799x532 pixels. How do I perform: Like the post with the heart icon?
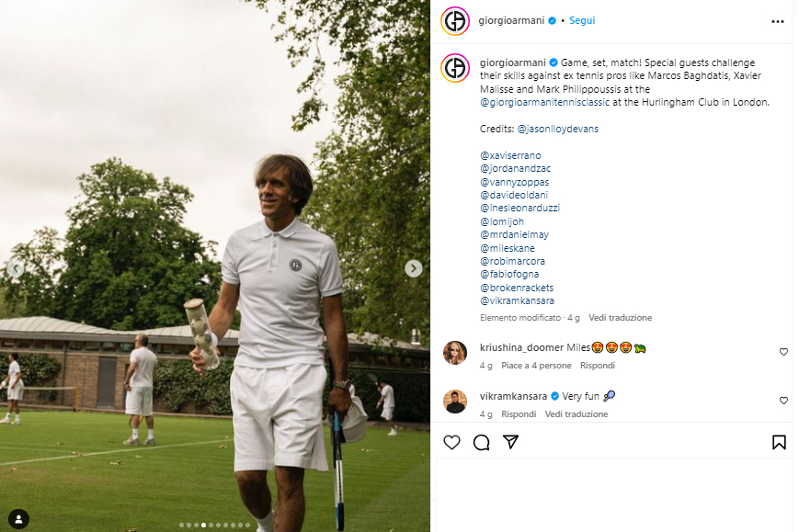pos(451,443)
